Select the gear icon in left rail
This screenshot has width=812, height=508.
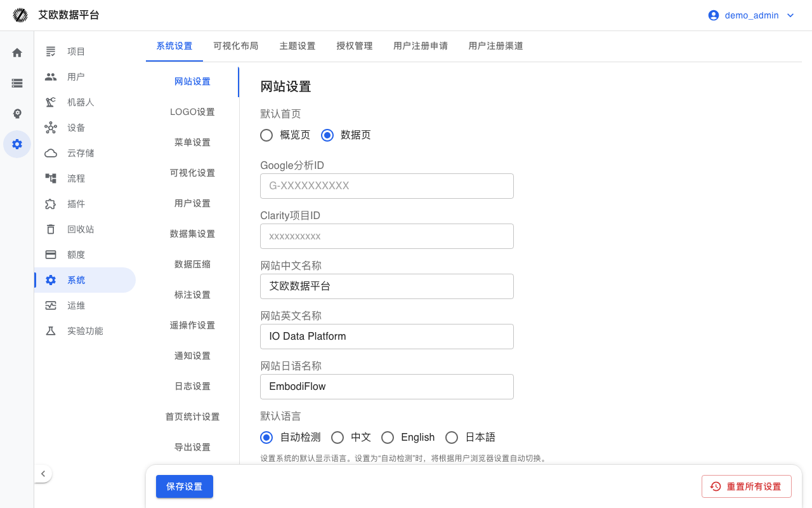17,144
